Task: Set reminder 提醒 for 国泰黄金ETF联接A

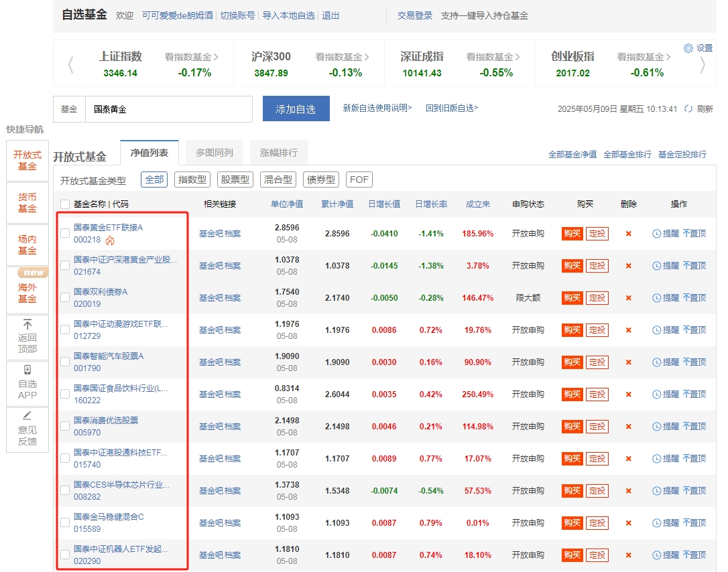Action: (665, 234)
